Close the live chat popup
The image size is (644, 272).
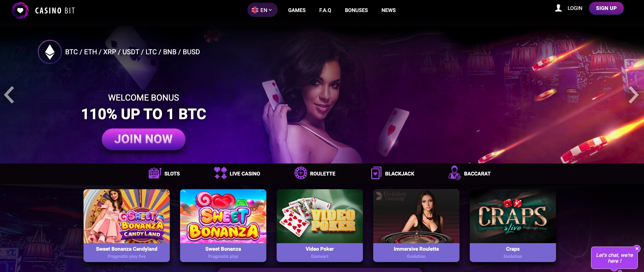pos(637,248)
